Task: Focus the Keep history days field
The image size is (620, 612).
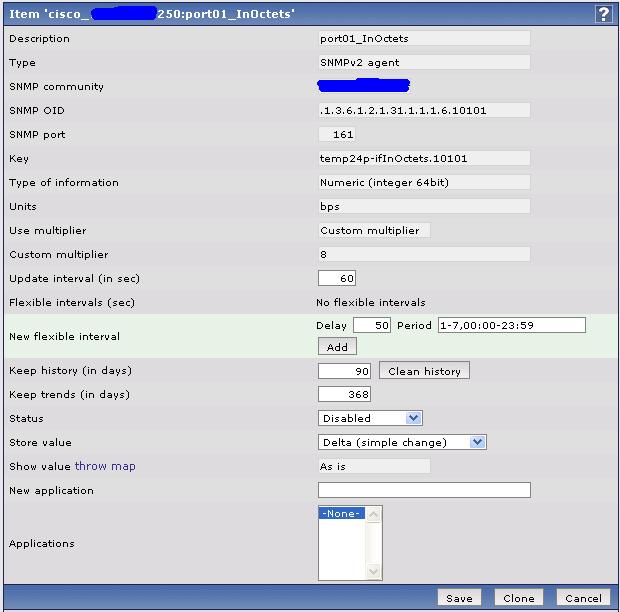Action: click(344, 371)
